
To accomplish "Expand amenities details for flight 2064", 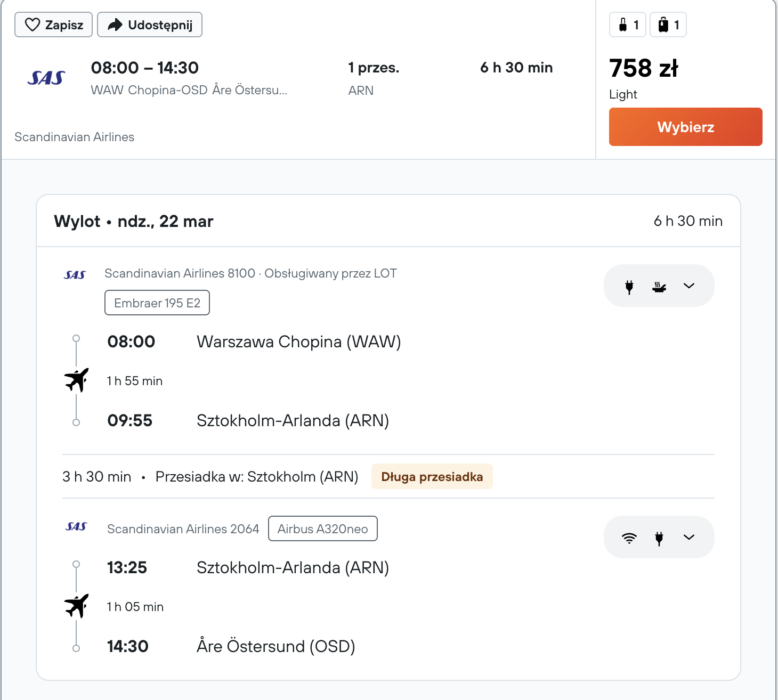I will (689, 538).
